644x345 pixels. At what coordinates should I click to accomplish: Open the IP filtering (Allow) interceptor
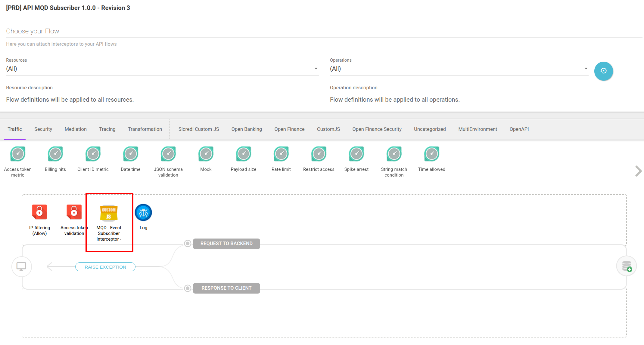39,212
